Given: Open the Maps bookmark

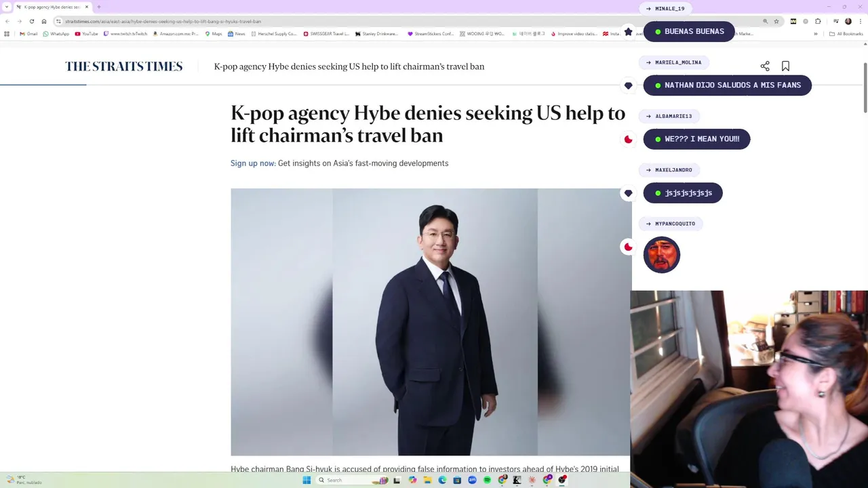Looking at the screenshot, I should (214, 34).
